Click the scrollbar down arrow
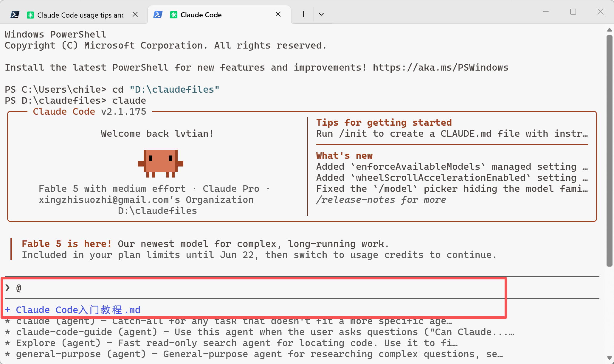Viewport: 614px width, 364px height. point(610,358)
